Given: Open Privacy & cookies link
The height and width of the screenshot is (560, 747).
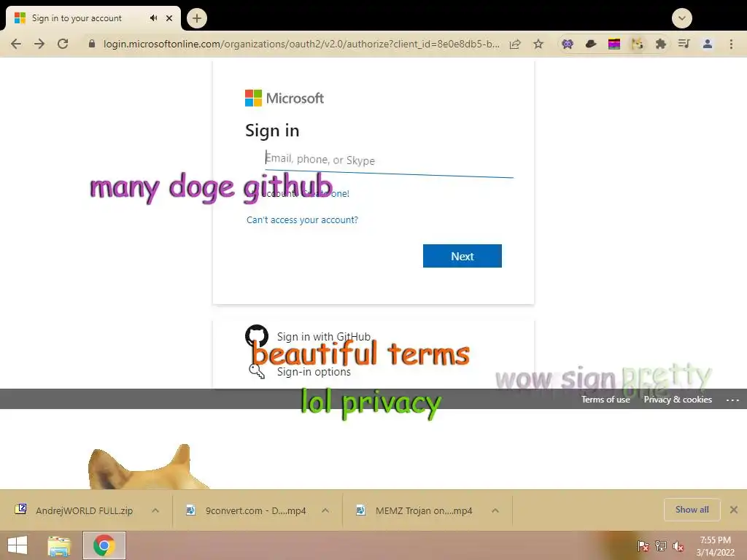Looking at the screenshot, I should pos(678,400).
